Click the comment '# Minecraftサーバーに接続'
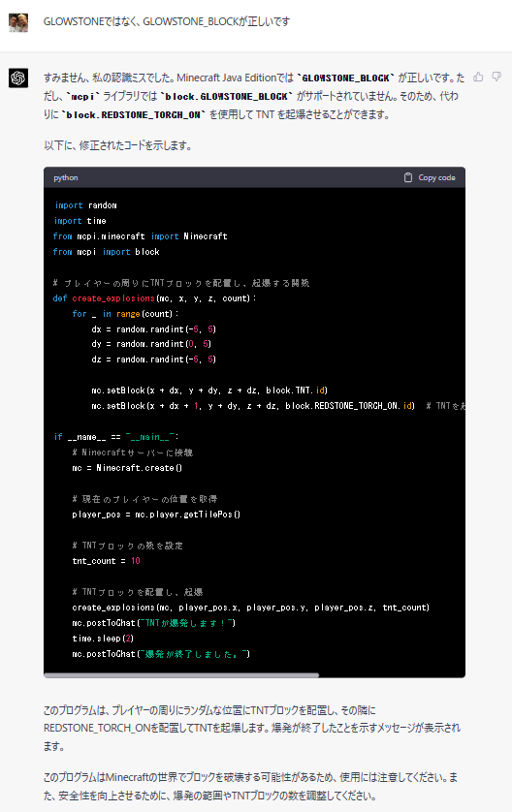512x812 pixels. click(132, 453)
